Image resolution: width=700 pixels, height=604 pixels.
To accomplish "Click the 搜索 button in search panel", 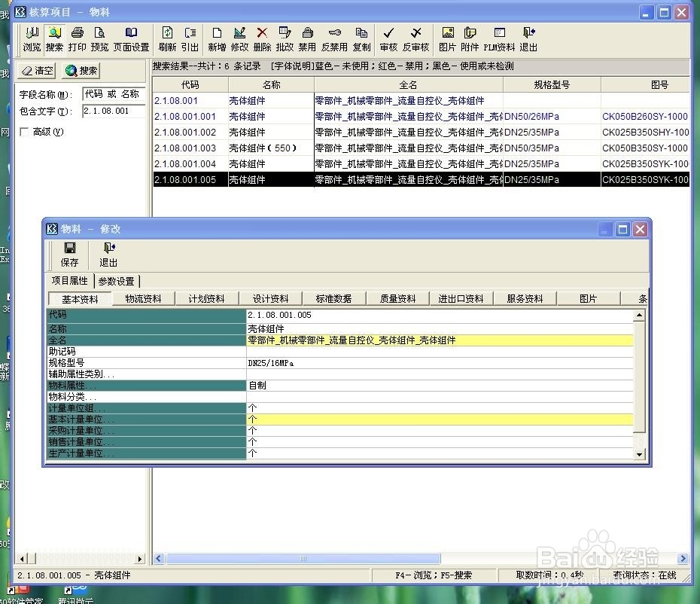I will point(81,71).
